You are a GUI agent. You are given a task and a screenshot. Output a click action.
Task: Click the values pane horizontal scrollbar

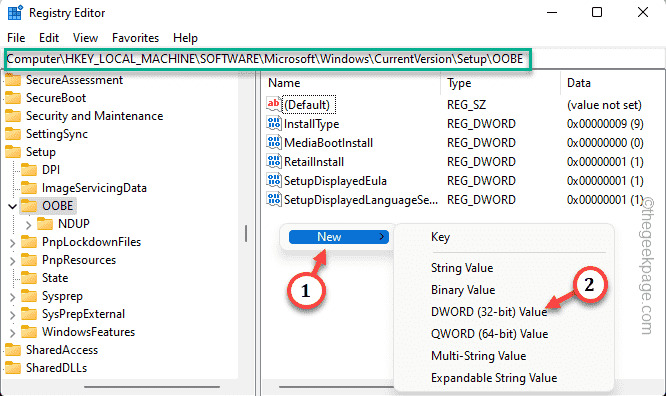coord(336,387)
